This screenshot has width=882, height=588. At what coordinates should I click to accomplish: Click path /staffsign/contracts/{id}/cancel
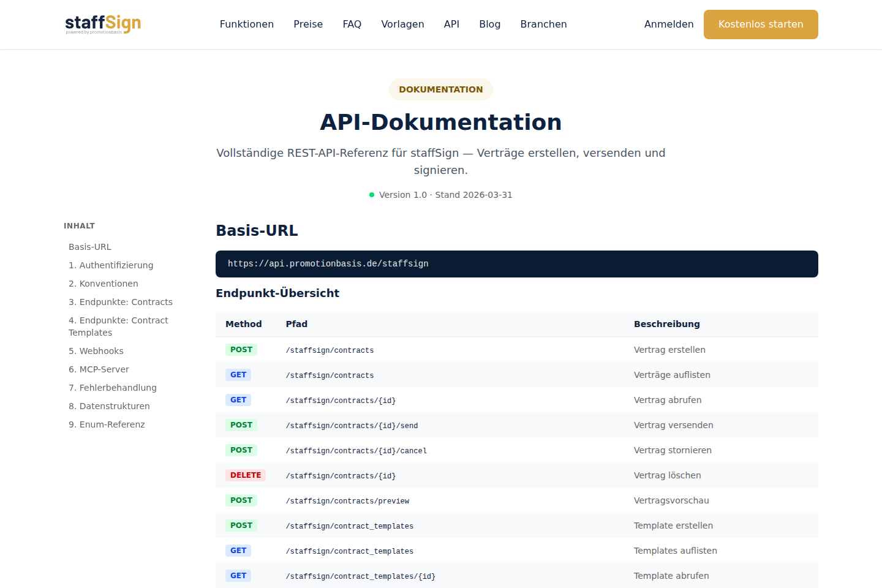pos(356,451)
